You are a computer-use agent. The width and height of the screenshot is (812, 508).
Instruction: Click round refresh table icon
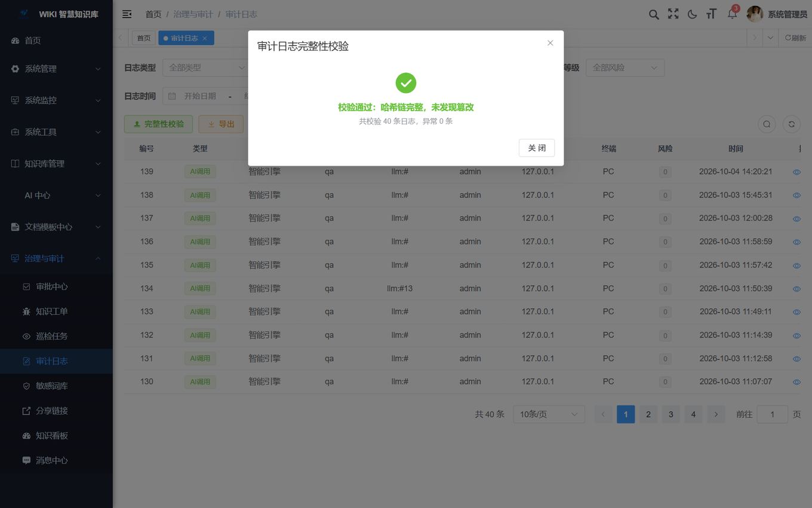tap(792, 124)
